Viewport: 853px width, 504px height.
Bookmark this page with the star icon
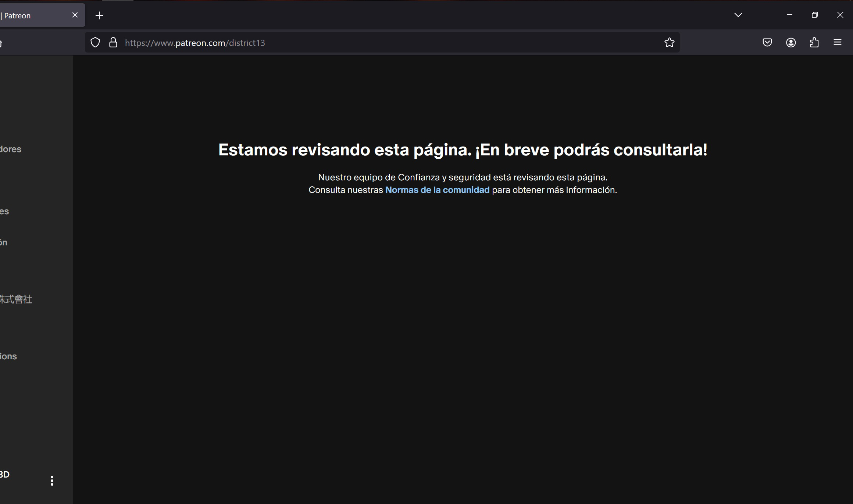tap(669, 43)
